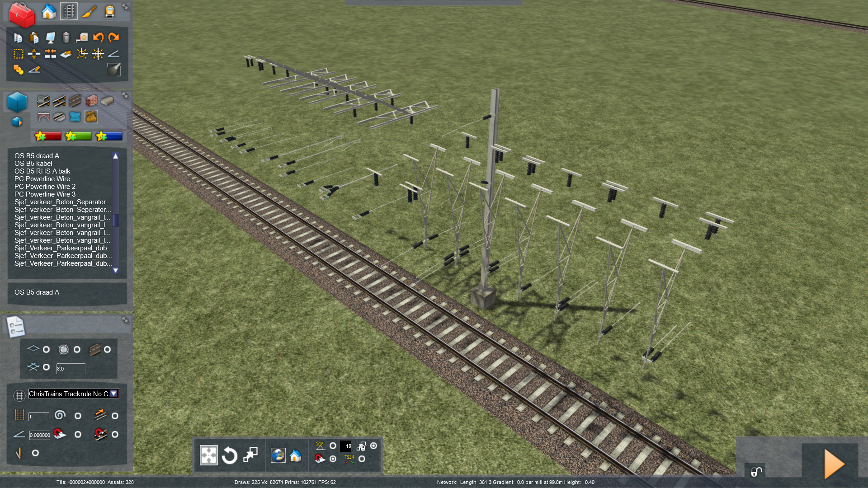This screenshot has width=868, height=488.
Task: Click the globe world-space icon
Action: pyautogui.click(x=278, y=455)
